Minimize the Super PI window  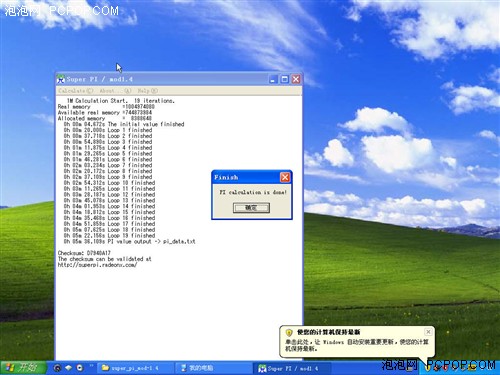pyautogui.click(x=273, y=79)
